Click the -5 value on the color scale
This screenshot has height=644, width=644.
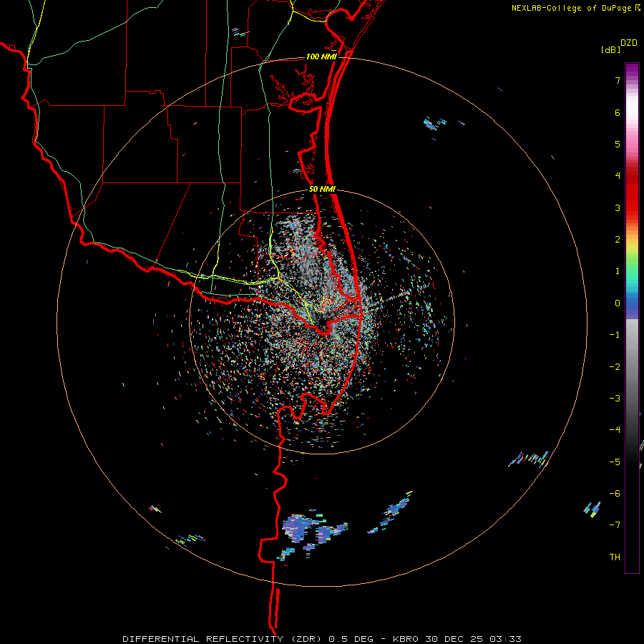[615, 462]
